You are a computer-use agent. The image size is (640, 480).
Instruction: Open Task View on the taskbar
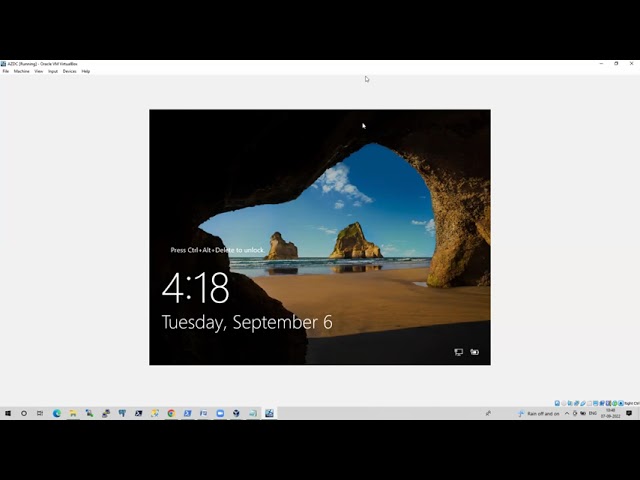pyautogui.click(x=40, y=413)
